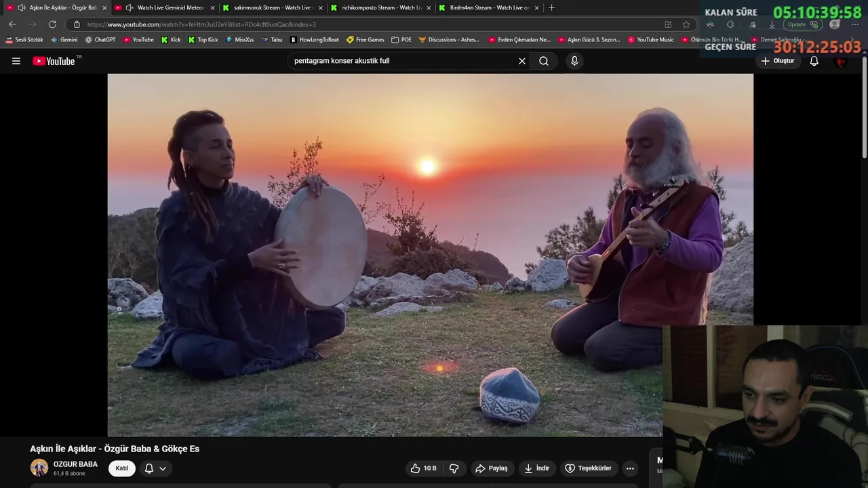Open the split screen icon in address bar
This screenshot has height=488, width=868.
pyautogui.click(x=668, y=24)
